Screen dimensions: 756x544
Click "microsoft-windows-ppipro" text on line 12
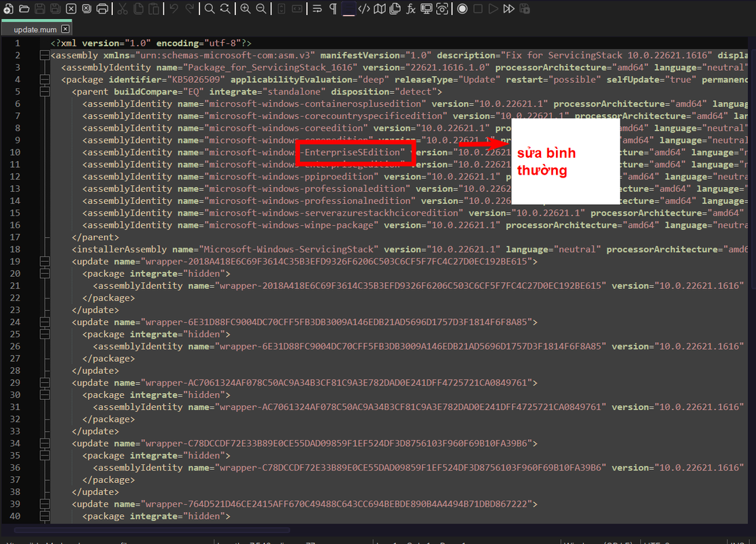273,177
